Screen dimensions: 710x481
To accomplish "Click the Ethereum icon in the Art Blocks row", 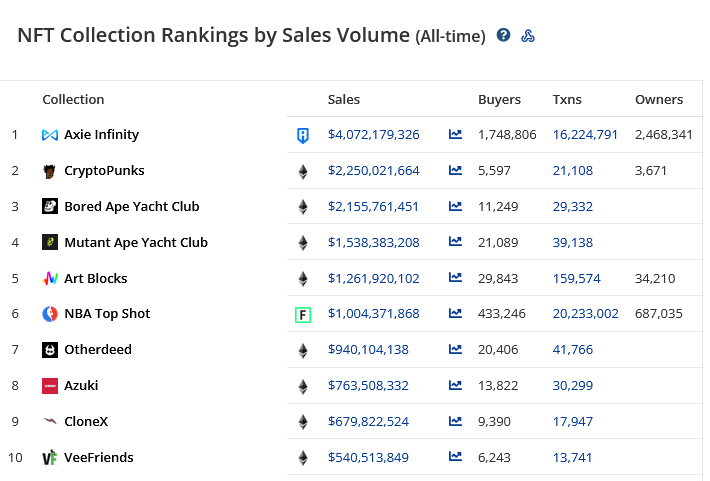I will pos(303,279).
